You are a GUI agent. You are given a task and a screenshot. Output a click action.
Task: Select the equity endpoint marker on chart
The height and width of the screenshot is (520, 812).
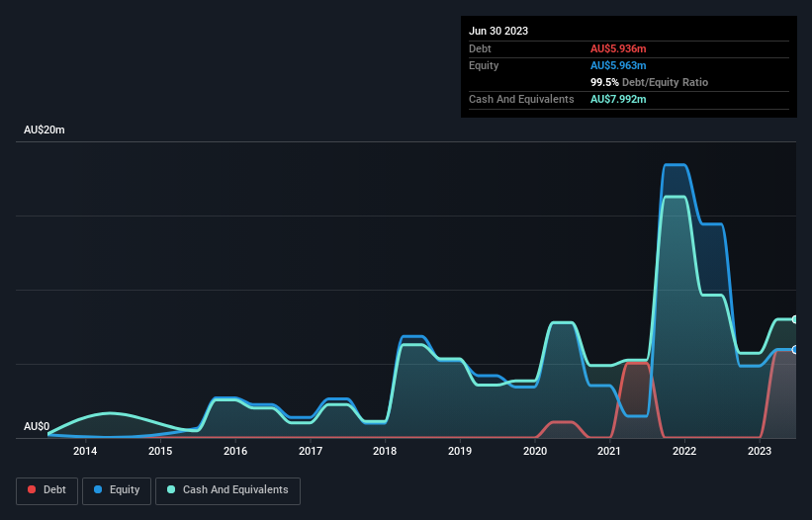[x=795, y=350]
